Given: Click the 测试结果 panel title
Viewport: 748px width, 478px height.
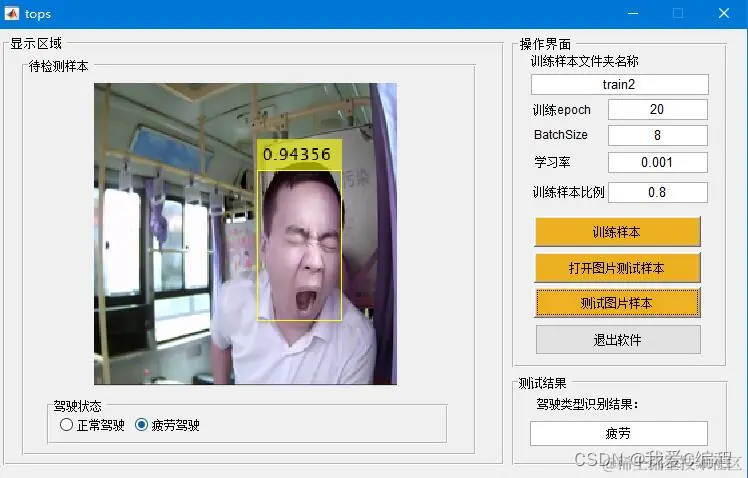Looking at the screenshot, I should [x=542, y=383].
